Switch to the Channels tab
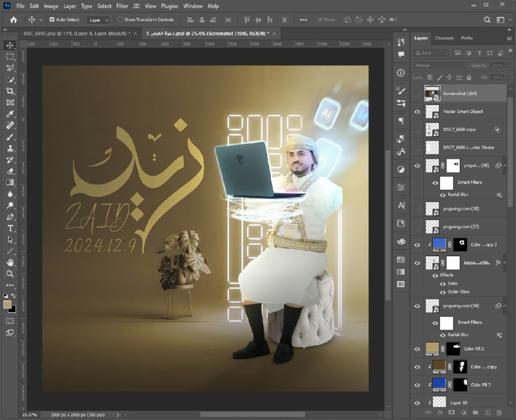Image resolution: width=516 pixels, height=420 pixels. point(444,38)
